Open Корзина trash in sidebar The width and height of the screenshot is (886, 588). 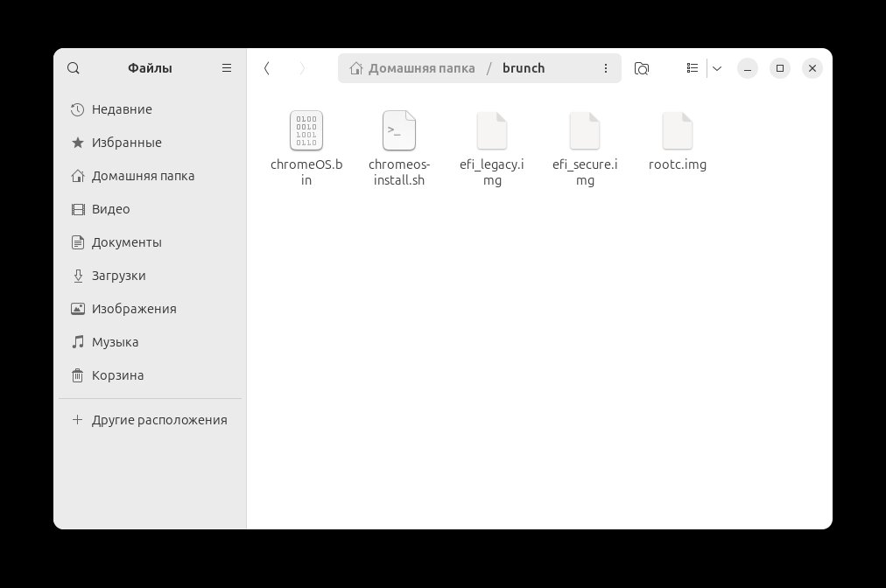click(117, 375)
